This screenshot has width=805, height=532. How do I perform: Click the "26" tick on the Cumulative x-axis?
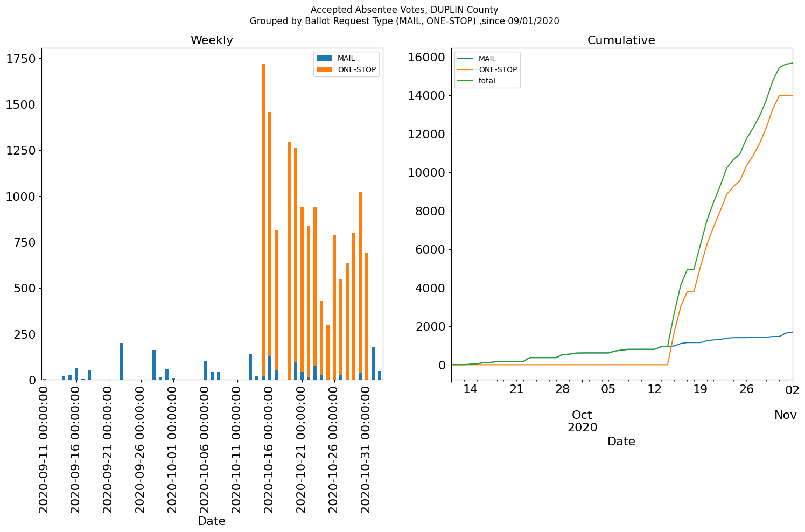[746, 389]
